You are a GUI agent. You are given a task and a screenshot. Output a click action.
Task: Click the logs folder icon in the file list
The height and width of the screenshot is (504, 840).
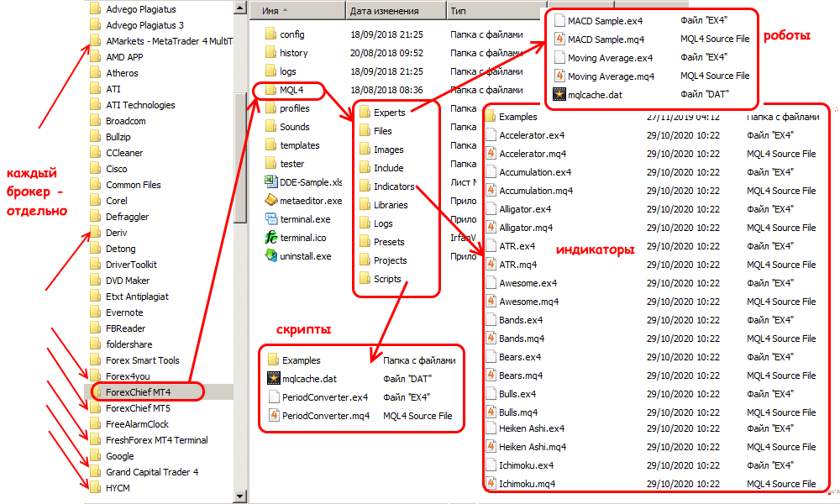270,71
